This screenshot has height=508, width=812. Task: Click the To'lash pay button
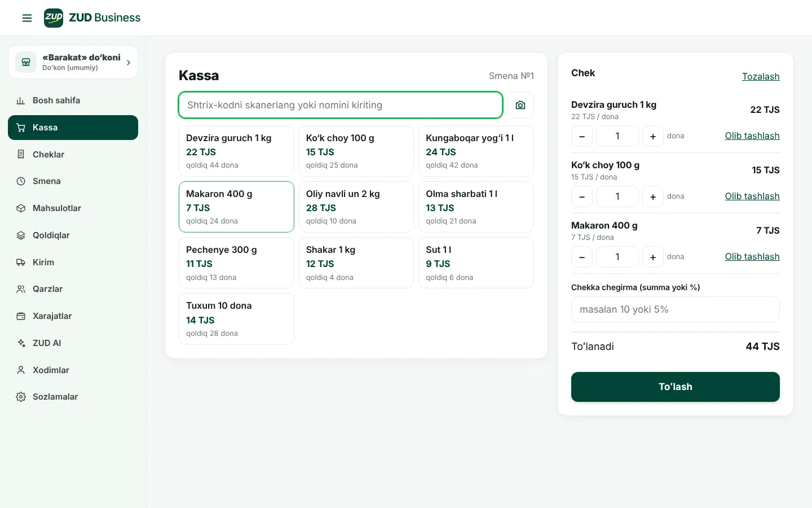tap(676, 387)
